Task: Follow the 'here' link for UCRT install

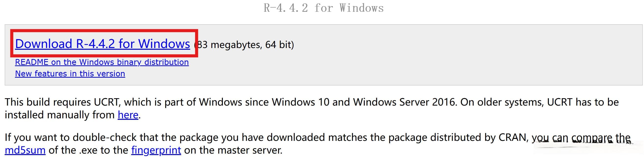Action: coord(128,115)
